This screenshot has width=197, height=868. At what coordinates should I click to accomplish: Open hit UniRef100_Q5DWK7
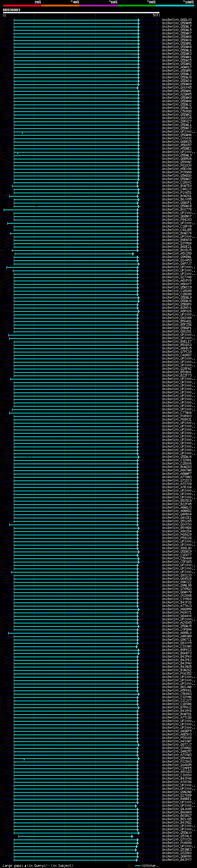coord(176,33)
